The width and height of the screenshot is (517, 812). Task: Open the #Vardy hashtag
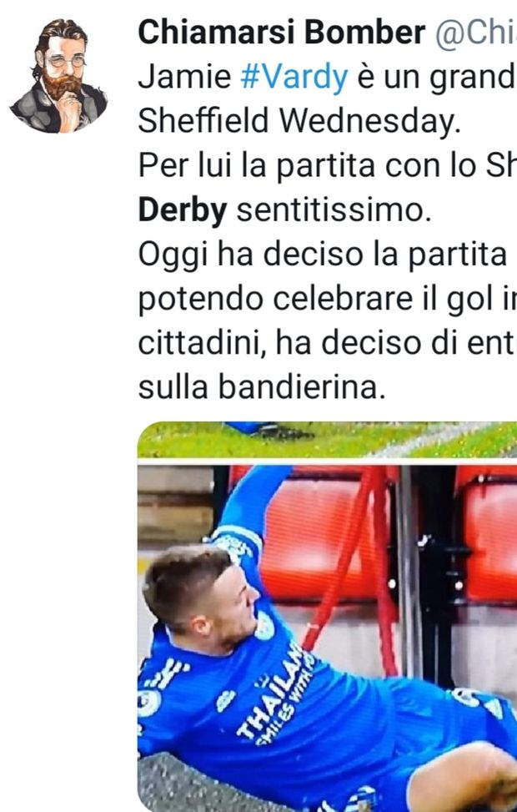point(294,77)
